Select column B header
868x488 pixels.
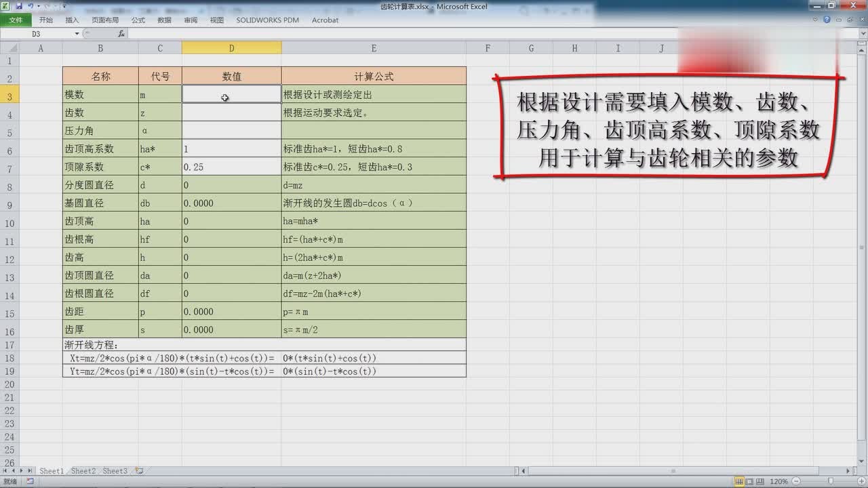pos(100,48)
